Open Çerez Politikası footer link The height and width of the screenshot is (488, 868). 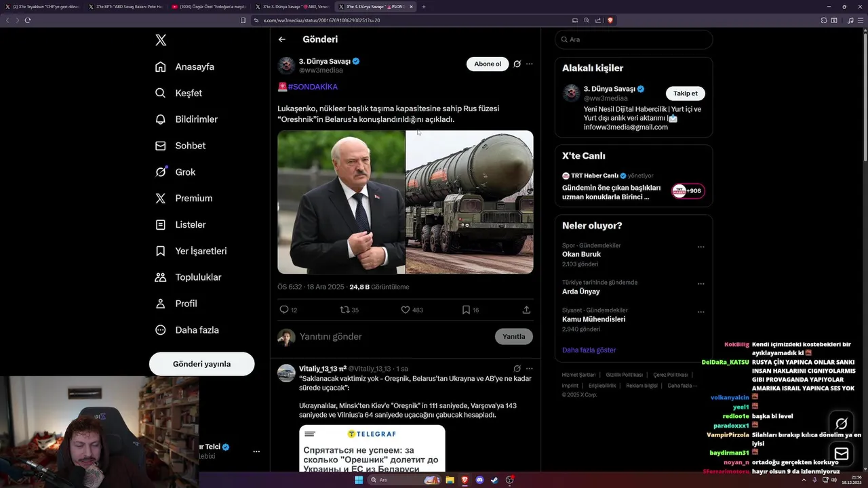click(671, 375)
